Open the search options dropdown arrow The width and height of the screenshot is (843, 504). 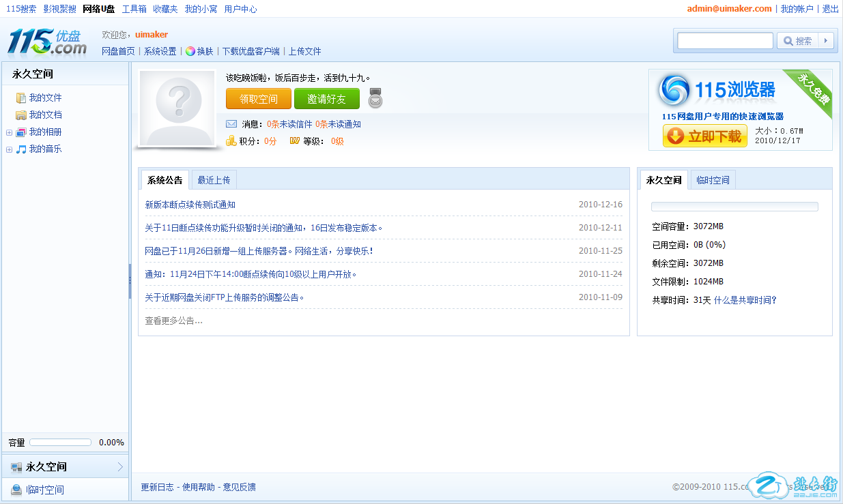pyautogui.click(x=826, y=41)
